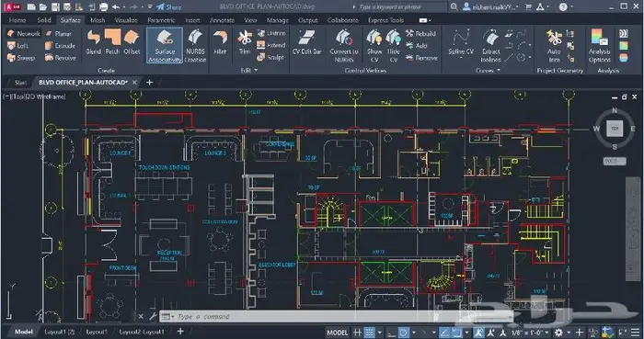Open the Help question mark

coord(563,7)
